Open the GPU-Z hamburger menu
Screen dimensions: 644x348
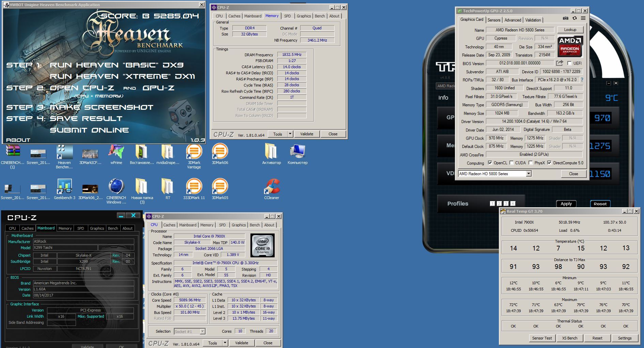pyautogui.click(x=583, y=18)
